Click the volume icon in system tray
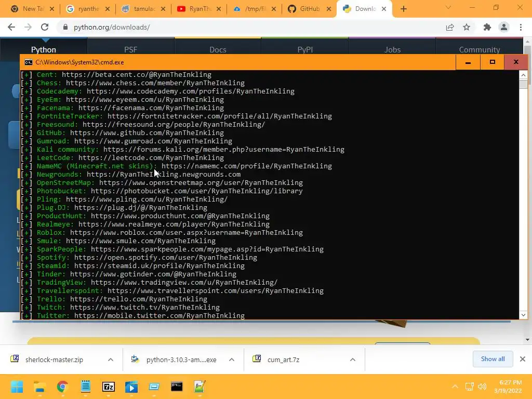The height and width of the screenshot is (399, 532). [482, 387]
